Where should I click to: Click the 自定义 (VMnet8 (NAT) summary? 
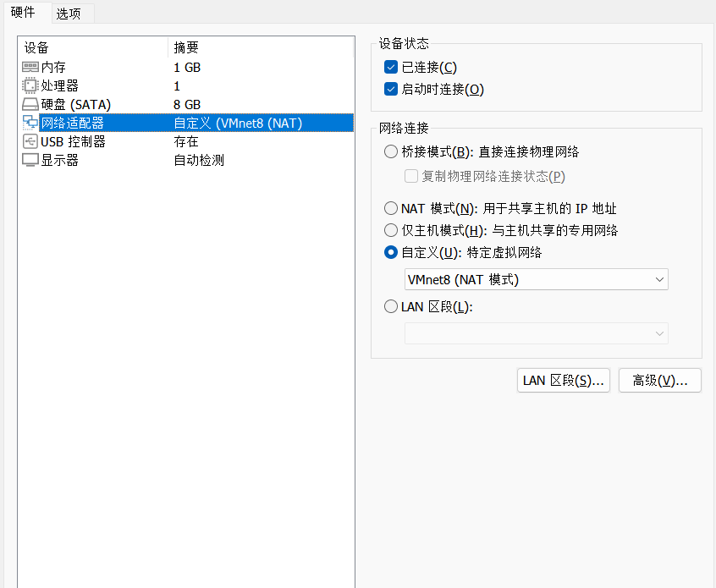pos(238,123)
